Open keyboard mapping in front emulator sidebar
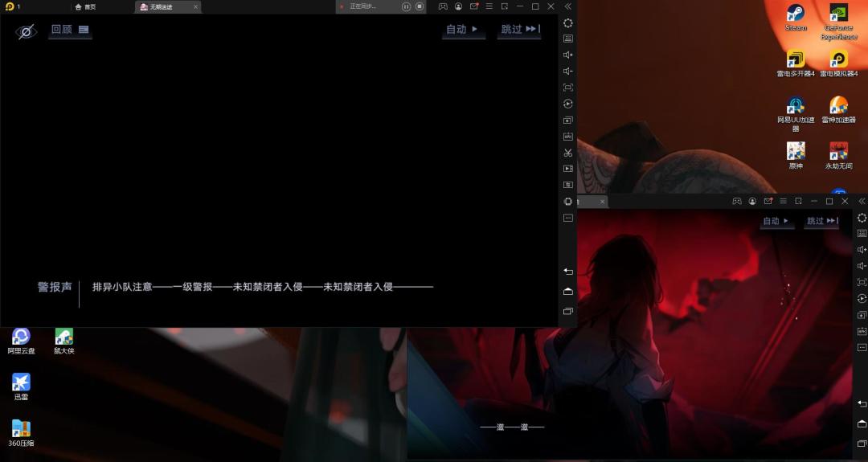 [x=568, y=39]
